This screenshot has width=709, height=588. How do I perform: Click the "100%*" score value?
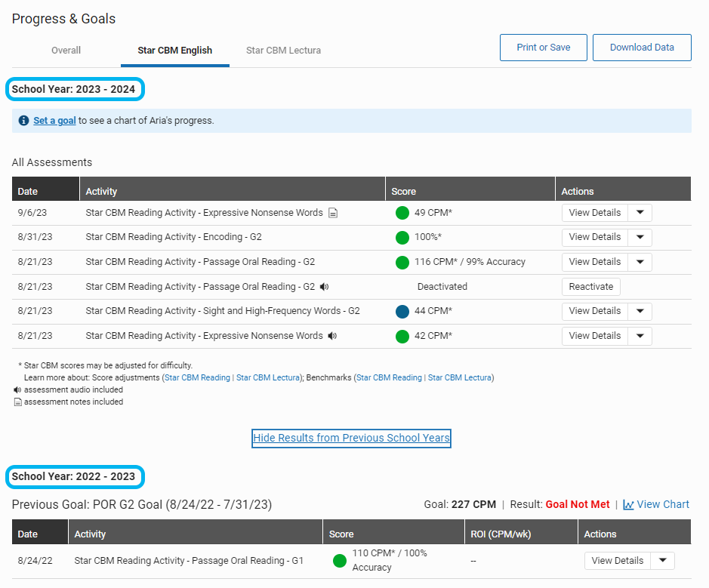point(428,237)
